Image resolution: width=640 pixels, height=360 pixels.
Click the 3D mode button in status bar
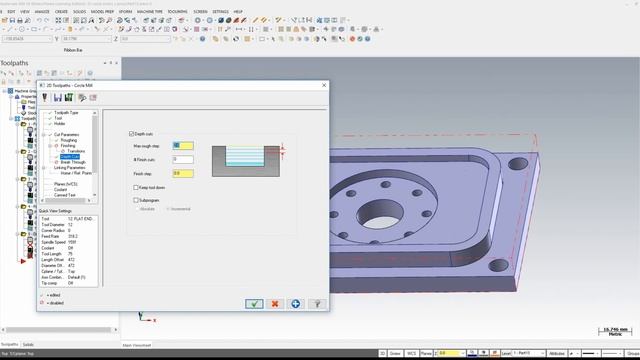382,353
